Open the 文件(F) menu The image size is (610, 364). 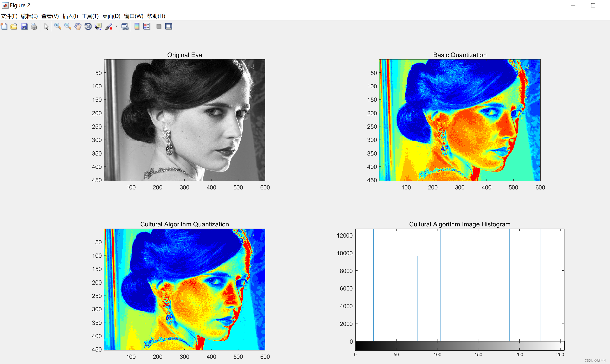pos(9,16)
